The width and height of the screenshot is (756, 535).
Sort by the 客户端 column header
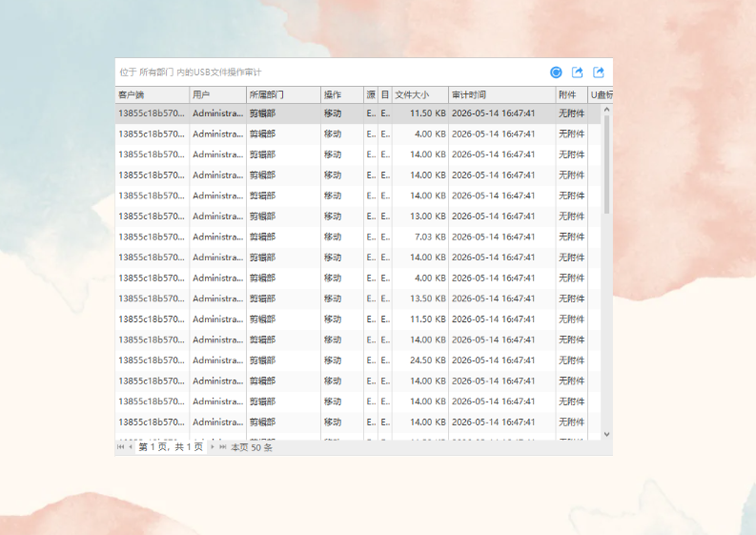pyautogui.click(x=153, y=94)
